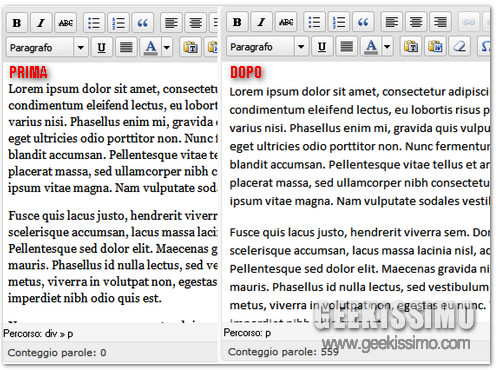Center align text in the right editor
Viewport: 500px width, 370px height.
(416, 22)
